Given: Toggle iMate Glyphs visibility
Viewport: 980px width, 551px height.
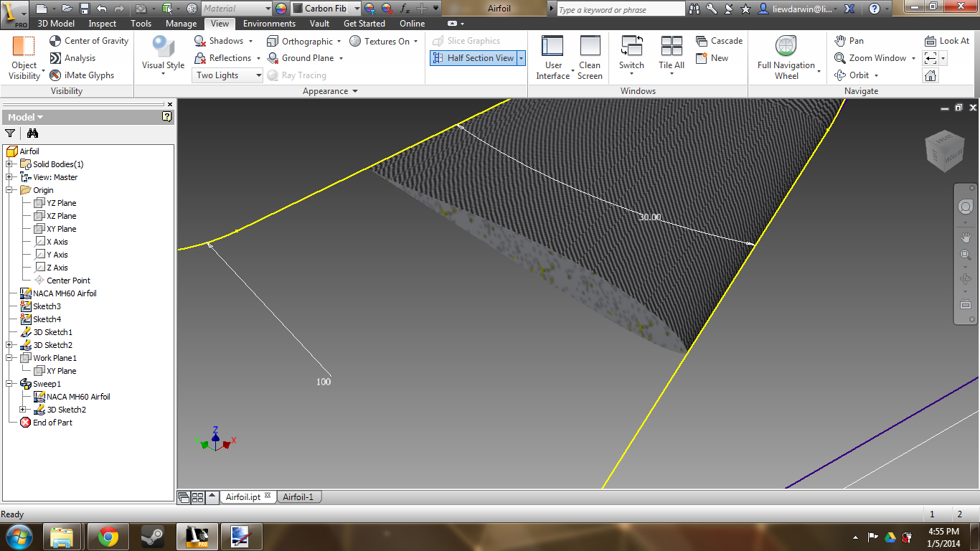Looking at the screenshot, I should (x=82, y=75).
